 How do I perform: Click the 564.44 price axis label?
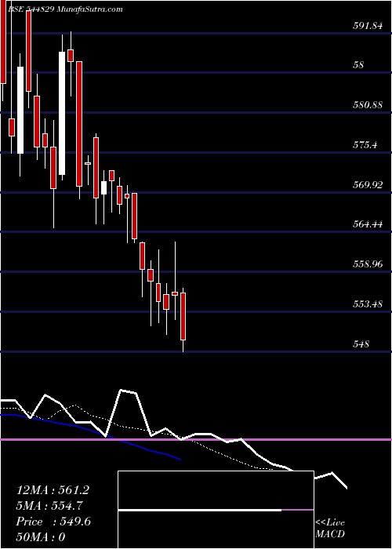click(x=367, y=224)
